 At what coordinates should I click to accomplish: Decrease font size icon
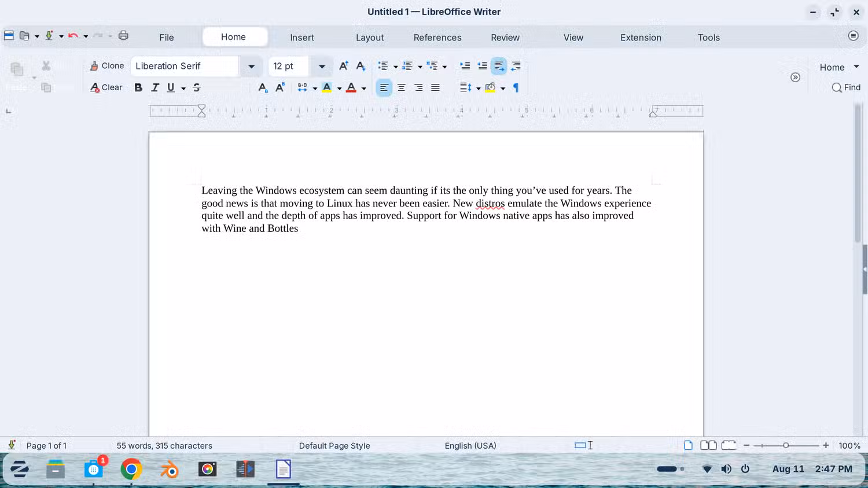coord(361,66)
